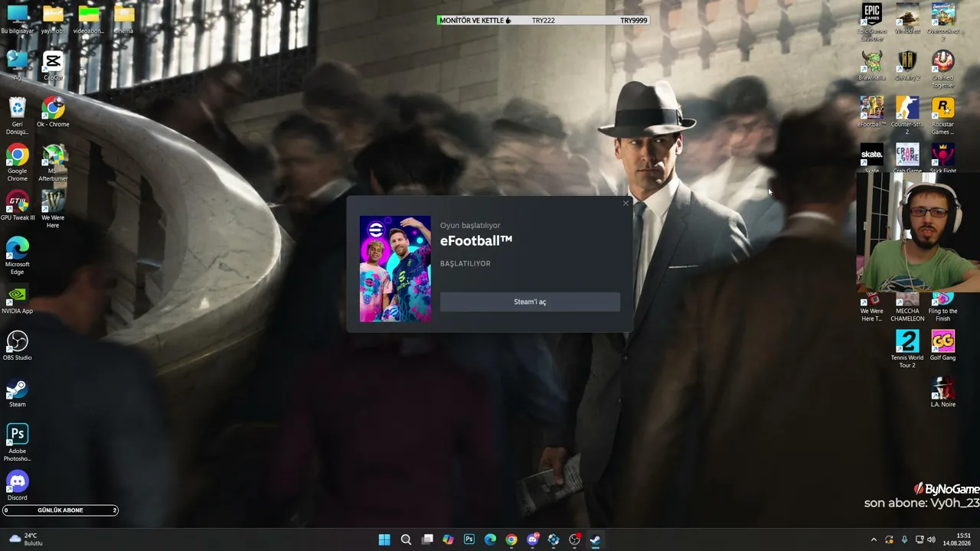
Task: Switch to Steam on the taskbar
Action: tap(595, 540)
